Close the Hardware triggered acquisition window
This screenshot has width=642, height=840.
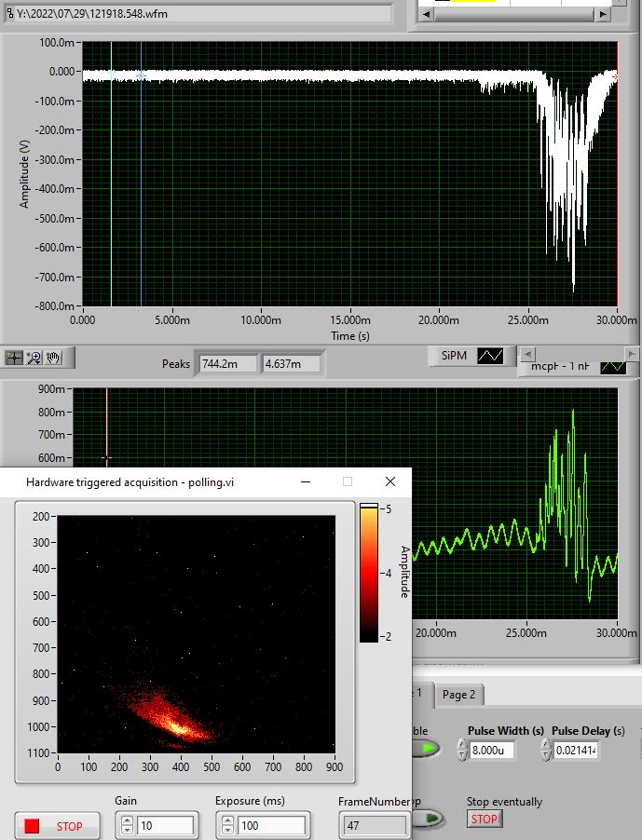point(390,481)
